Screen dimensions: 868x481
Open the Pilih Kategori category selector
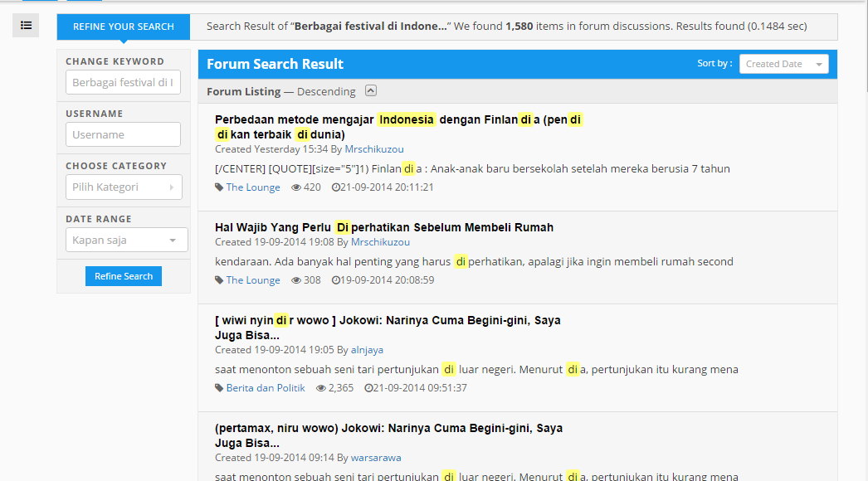(x=124, y=187)
